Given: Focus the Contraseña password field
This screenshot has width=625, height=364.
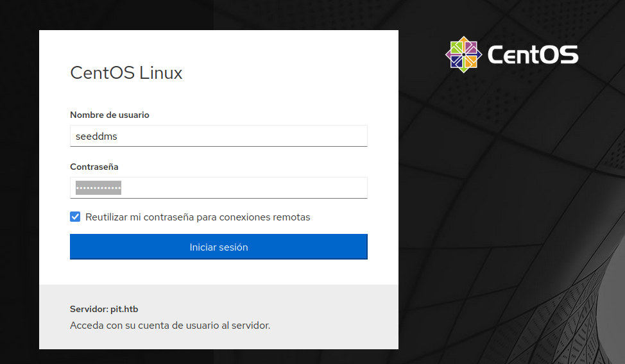Looking at the screenshot, I should pos(218,188).
